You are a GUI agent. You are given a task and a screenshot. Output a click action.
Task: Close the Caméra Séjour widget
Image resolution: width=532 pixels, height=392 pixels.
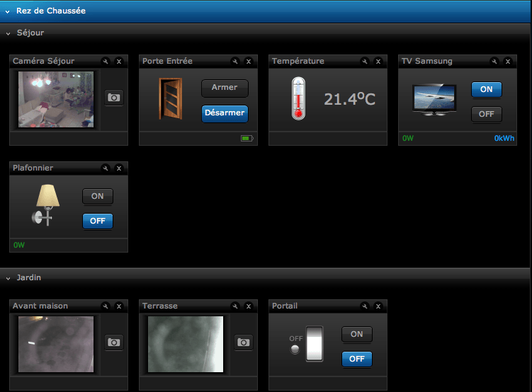tap(119, 62)
